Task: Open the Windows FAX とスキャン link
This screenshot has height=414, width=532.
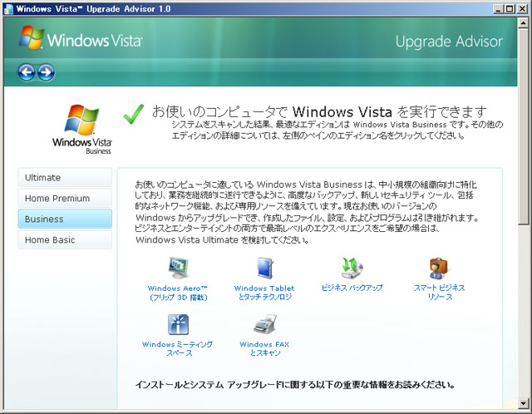Action: point(264,348)
